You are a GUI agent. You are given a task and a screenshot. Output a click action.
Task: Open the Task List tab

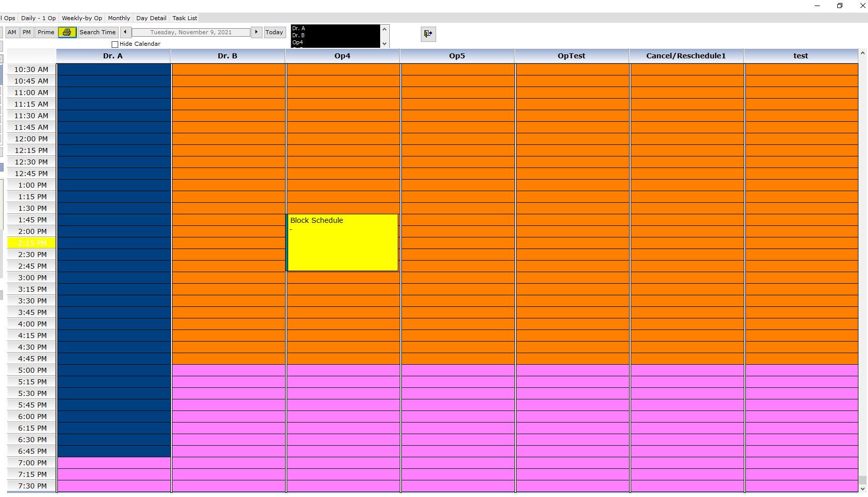[185, 18]
